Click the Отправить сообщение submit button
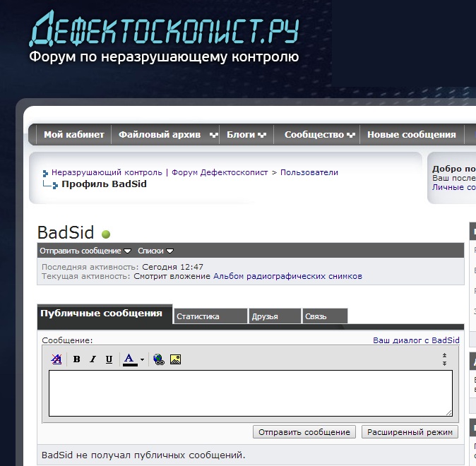476x466 pixels. 304,432
